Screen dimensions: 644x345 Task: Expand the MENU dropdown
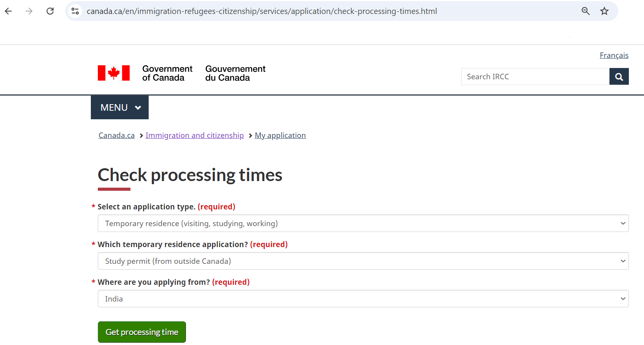point(120,108)
